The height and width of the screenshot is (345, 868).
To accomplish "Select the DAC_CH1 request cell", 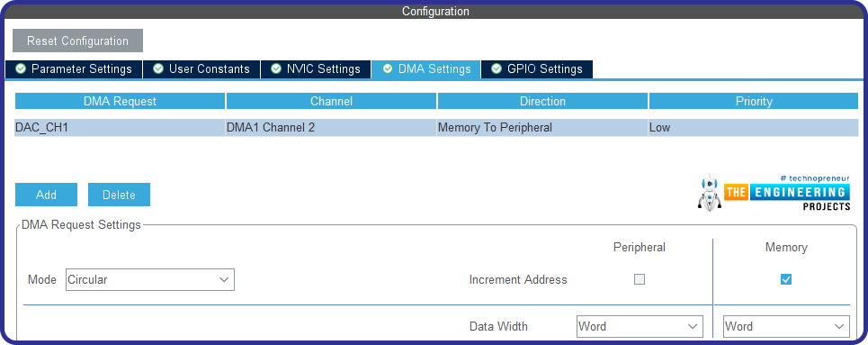I will [x=121, y=128].
